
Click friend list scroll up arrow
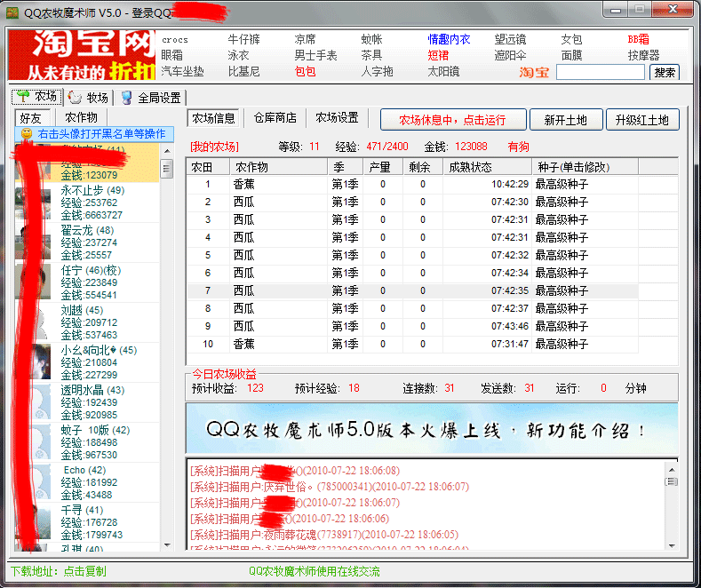click(x=167, y=151)
